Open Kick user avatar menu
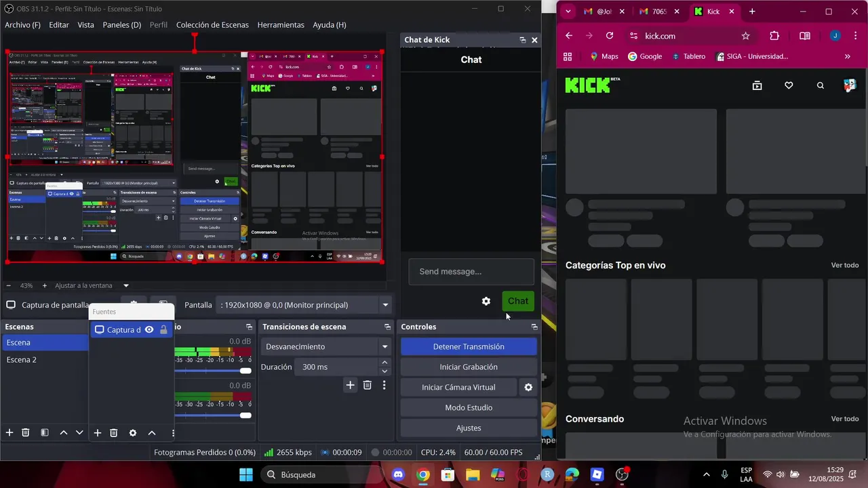This screenshot has height=488, width=868. coord(850,85)
